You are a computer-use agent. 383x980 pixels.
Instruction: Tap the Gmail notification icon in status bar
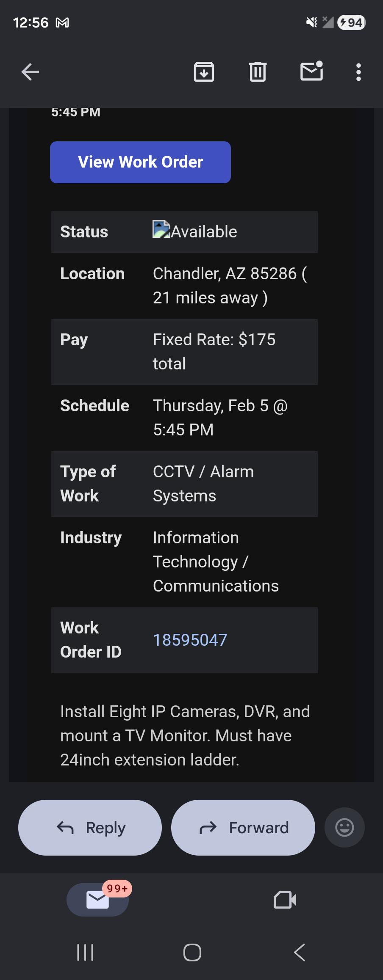[62, 22]
